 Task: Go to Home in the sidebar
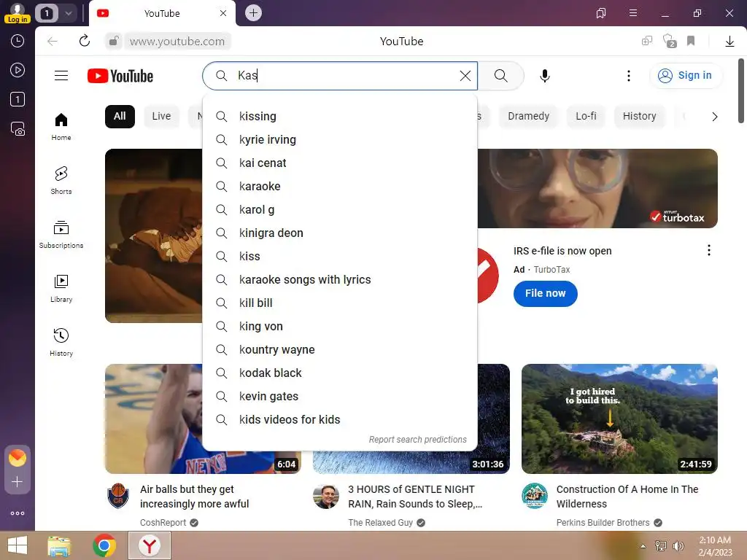click(61, 127)
